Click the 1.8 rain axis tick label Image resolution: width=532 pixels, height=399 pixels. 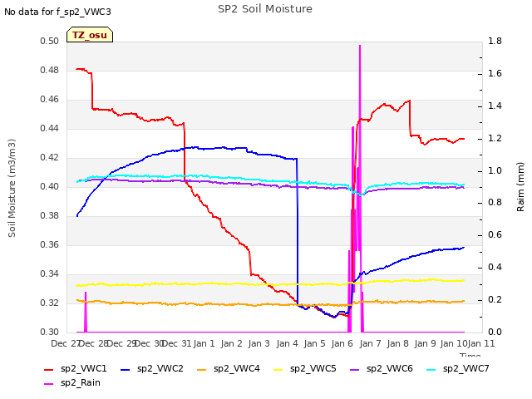point(495,42)
